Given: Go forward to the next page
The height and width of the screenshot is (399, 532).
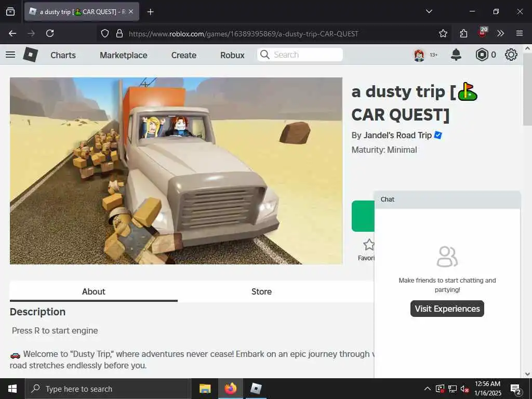Looking at the screenshot, I should click(x=31, y=33).
